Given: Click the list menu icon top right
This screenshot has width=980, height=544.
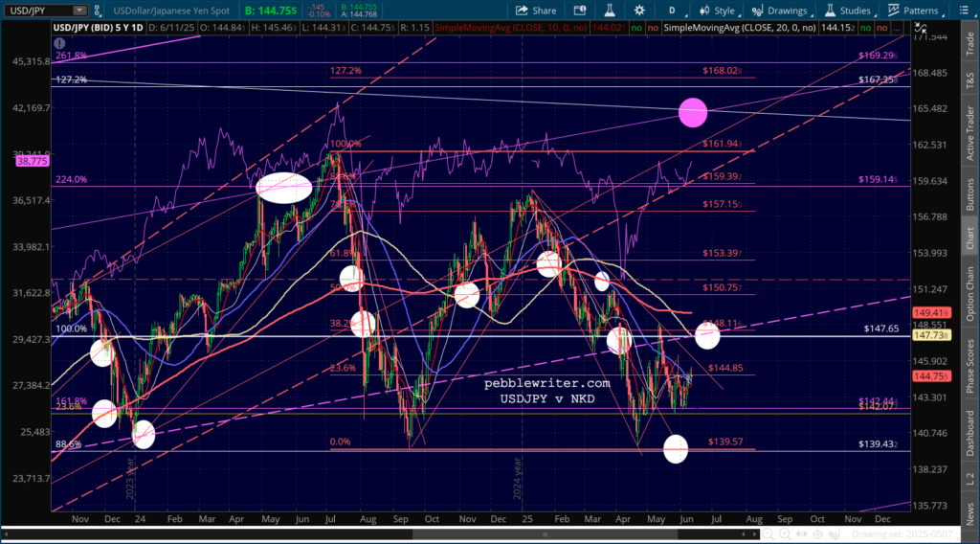Looking at the screenshot, I should pyautogui.click(x=964, y=11).
